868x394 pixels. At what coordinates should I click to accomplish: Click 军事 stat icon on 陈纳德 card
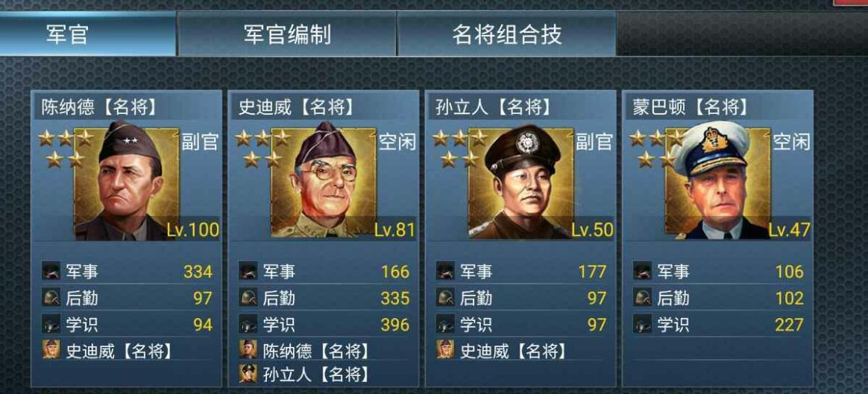[51, 271]
